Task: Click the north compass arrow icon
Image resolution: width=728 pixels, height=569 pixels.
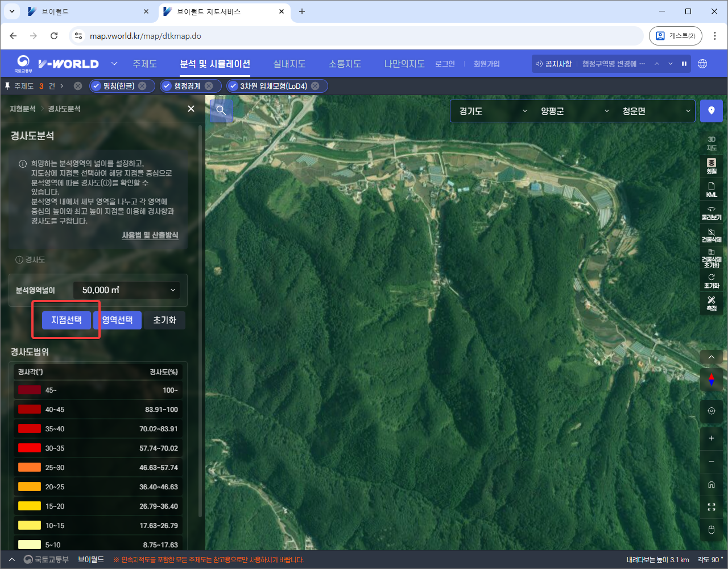Action: 712,380
